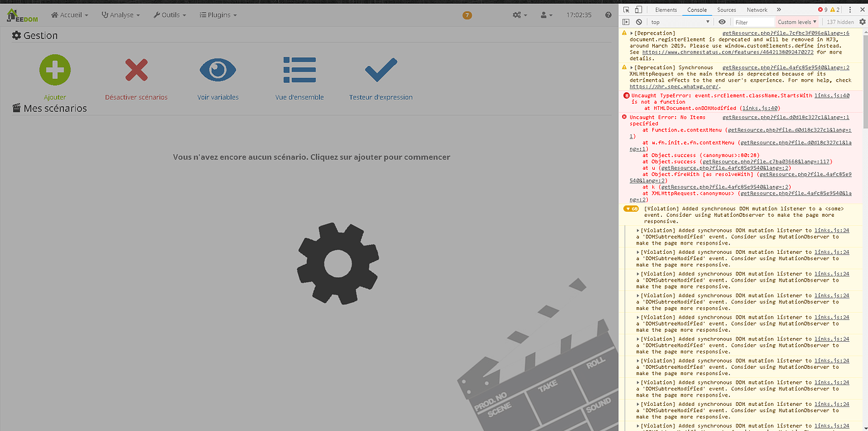This screenshot has width=868, height=431.
Task: Clear the console with the ban icon
Action: coord(638,22)
